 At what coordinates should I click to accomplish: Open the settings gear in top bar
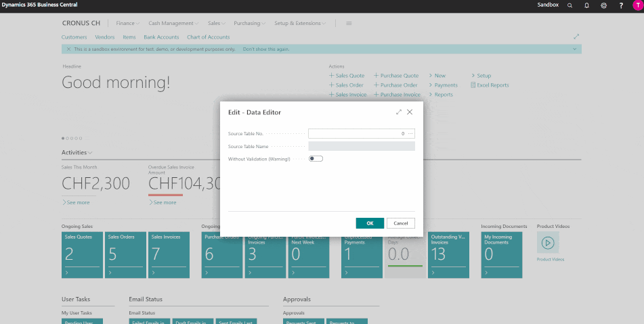[x=603, y=5]
